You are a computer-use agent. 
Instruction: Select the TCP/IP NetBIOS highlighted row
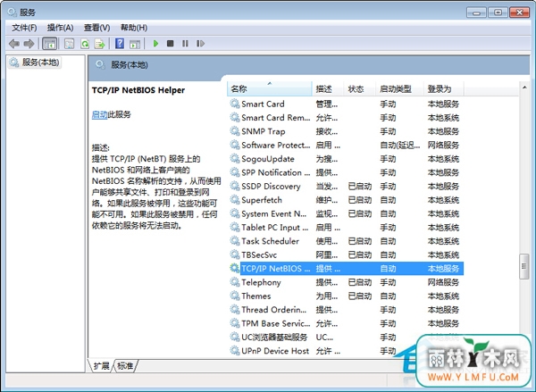click(x=345, y=269)
